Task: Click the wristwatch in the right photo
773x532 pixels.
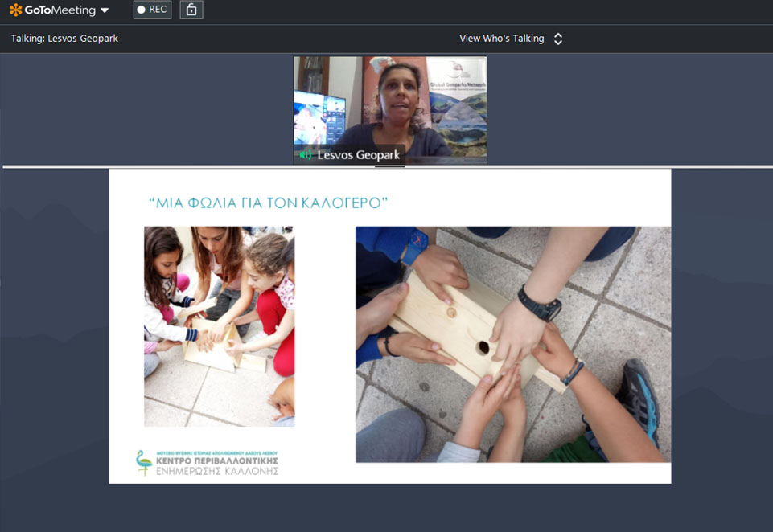Action: (537, 304)
